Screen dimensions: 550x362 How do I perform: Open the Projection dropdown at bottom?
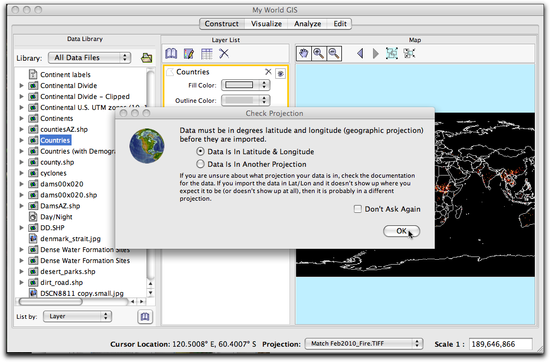(x=364, y=344)
